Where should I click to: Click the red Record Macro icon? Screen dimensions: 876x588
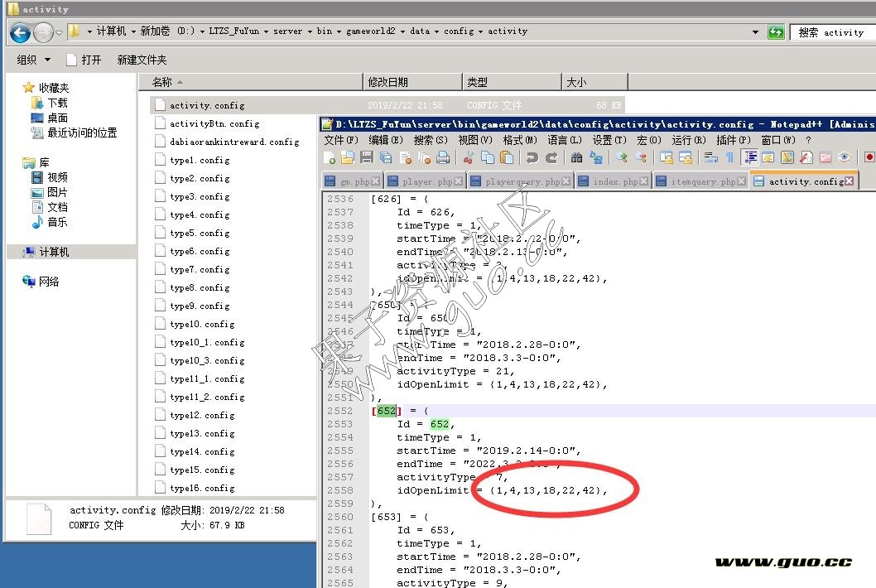869,158
